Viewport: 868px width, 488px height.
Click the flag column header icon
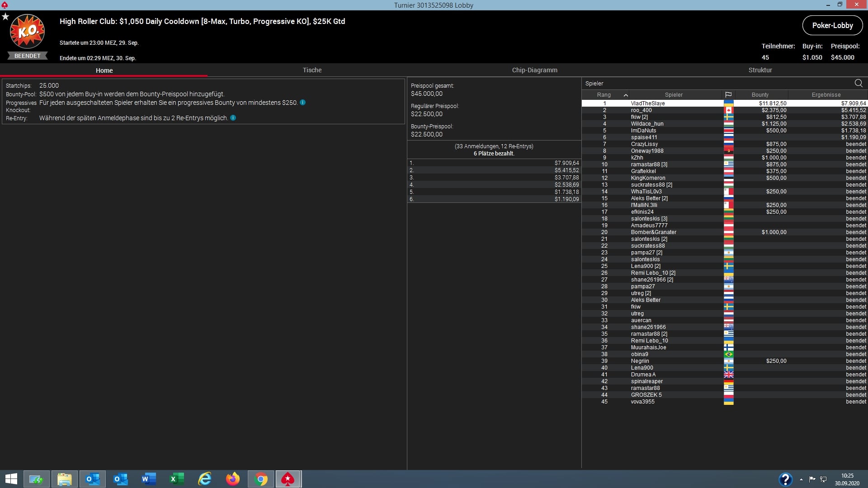tap(728, 95)
